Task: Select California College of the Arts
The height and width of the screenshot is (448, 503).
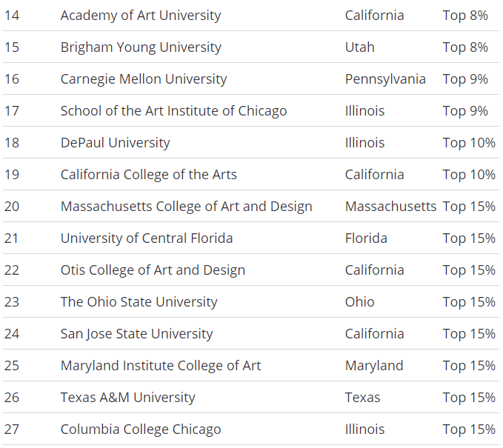Action: point(149,175)
